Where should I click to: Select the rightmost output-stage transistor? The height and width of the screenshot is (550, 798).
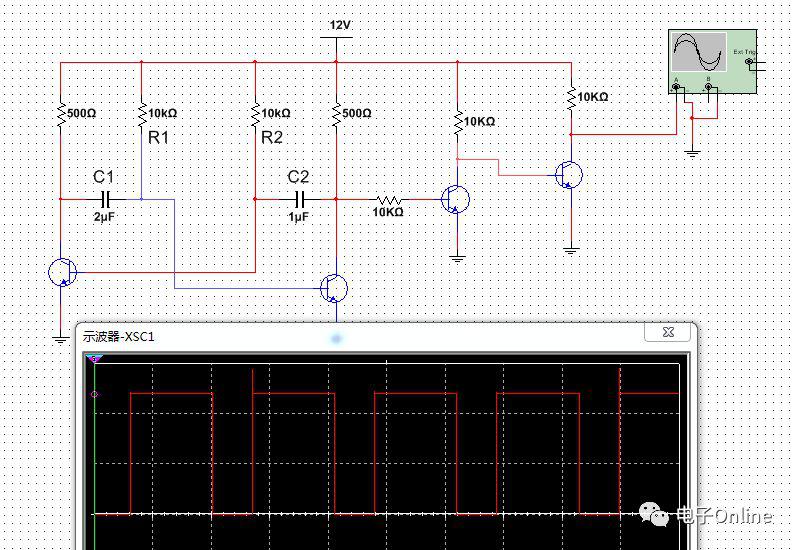point(569,175)
